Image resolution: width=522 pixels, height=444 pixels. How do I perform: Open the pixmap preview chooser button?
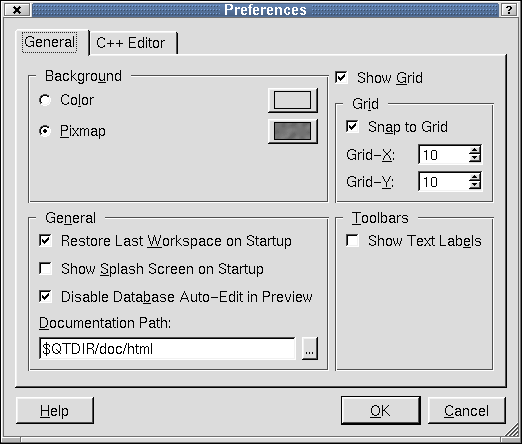coord(293,131)
